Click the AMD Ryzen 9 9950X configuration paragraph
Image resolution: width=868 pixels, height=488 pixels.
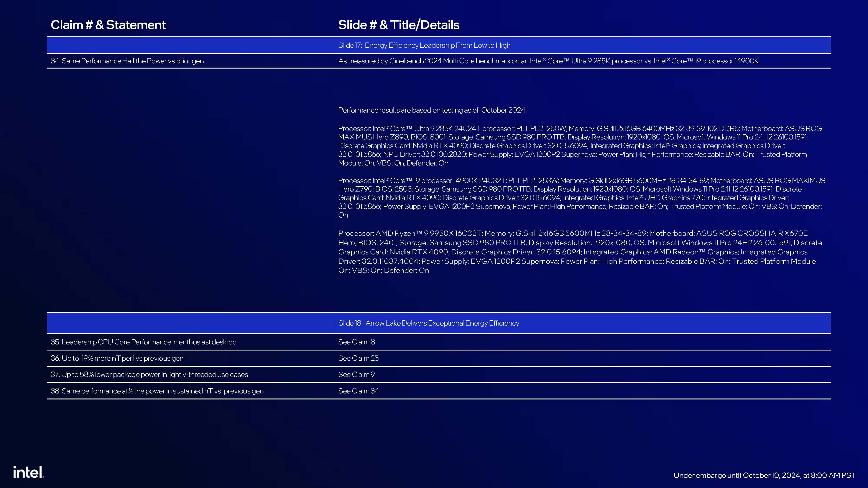click(x=580, y=252)
